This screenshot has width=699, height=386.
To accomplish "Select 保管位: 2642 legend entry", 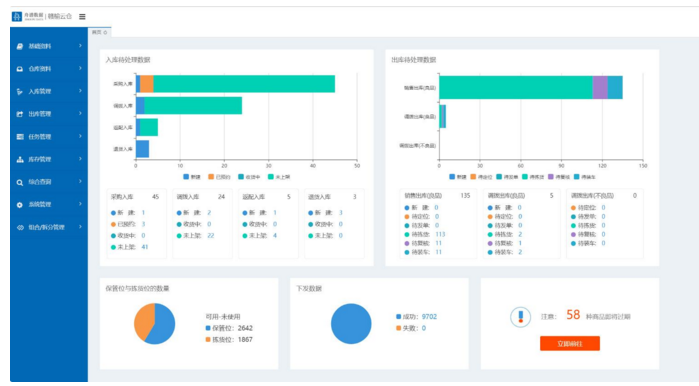I will (229, 328).
